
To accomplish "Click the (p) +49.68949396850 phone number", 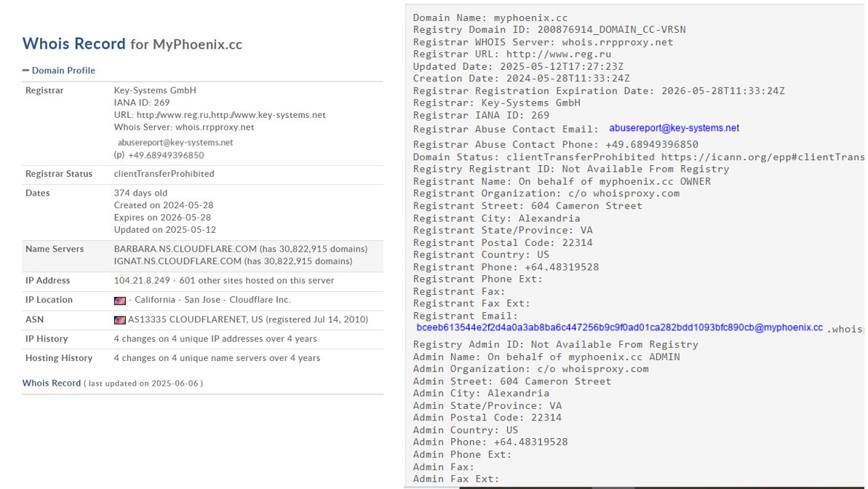I will (159, 156).
